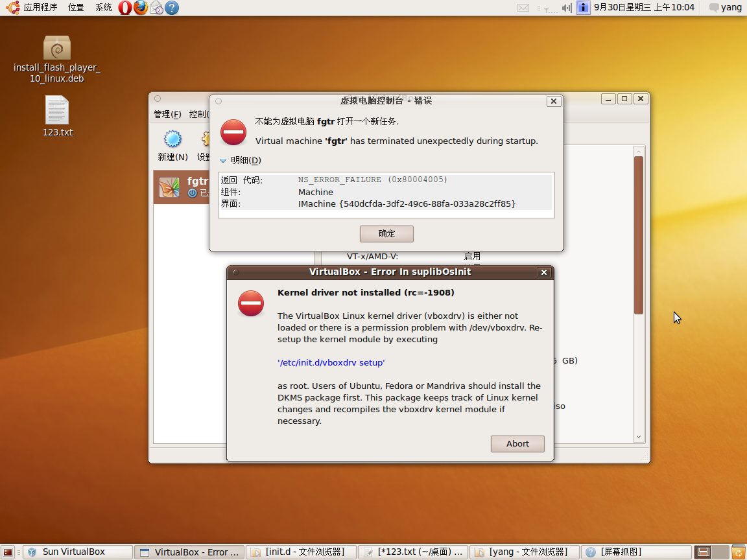The height and width of the screenshot is (560, 747).
Task: Click the second workspace switcher cell
Action: [x=720, y=552]
